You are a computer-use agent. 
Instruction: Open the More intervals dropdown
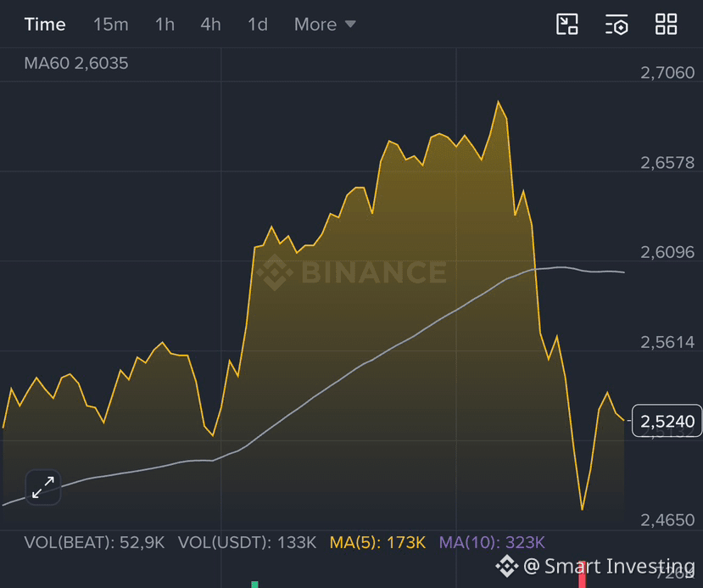tap(325, 25)
